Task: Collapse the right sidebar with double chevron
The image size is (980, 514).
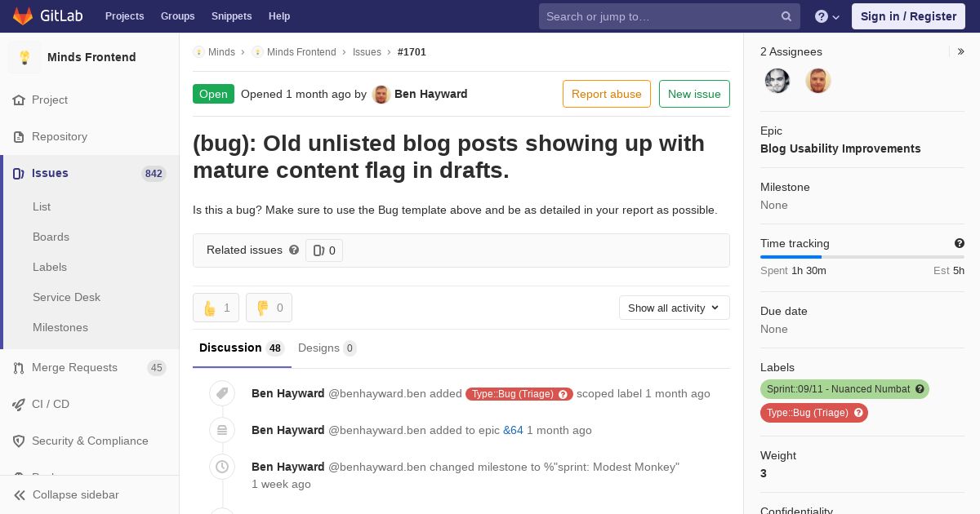Action: [x=961, y=51]
